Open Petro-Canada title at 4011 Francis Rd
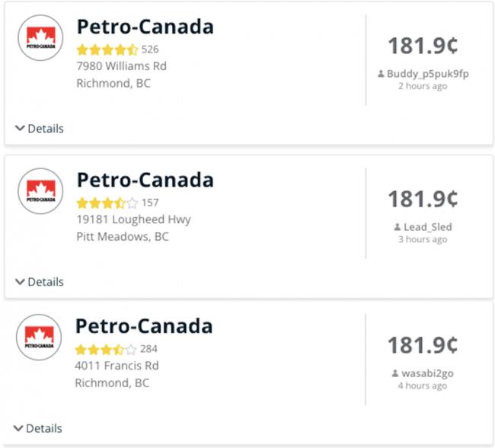The height and width of the screenshot is (448, 495). [x=144, y=326]
